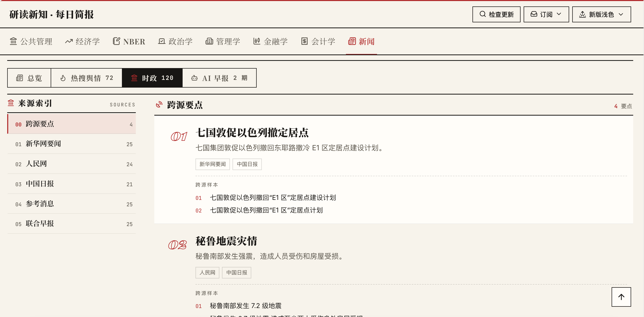Show the 总览 sub-tab

29,78
